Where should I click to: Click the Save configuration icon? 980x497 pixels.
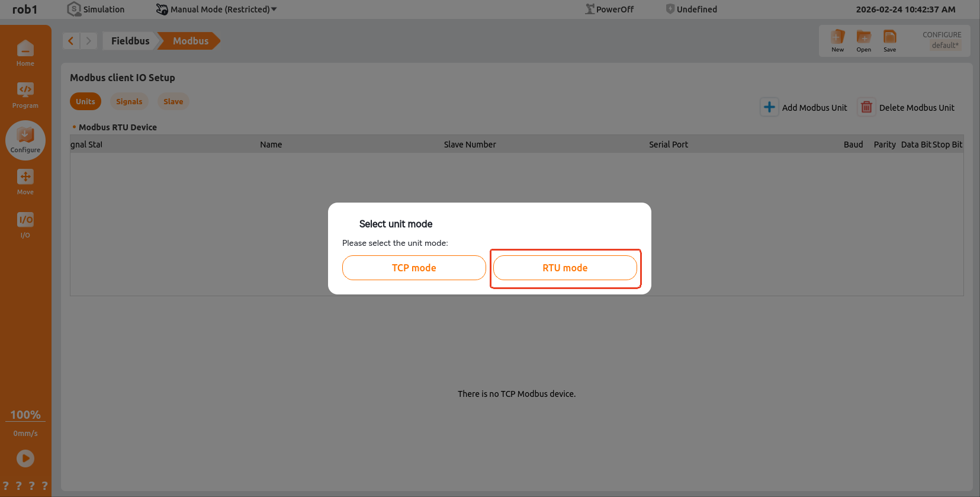[889, 40]
